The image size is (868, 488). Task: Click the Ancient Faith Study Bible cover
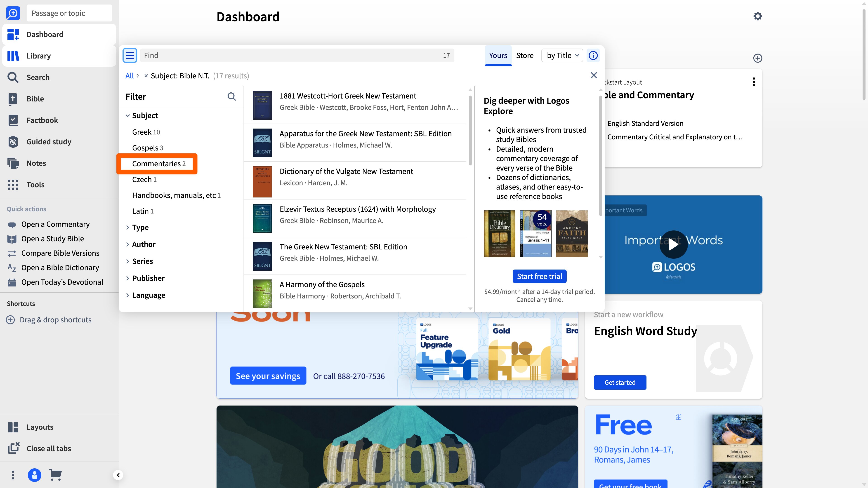[572, 234]
